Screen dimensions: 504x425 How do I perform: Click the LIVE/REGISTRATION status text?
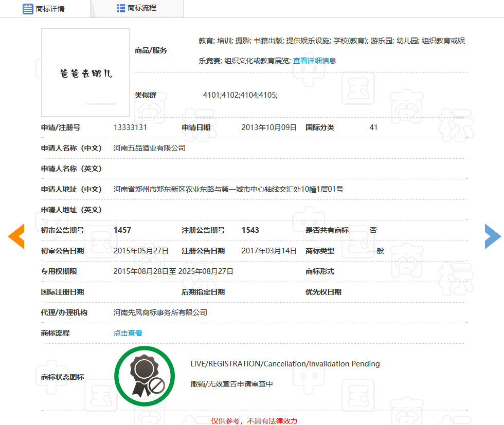click(x=285, y=364)
